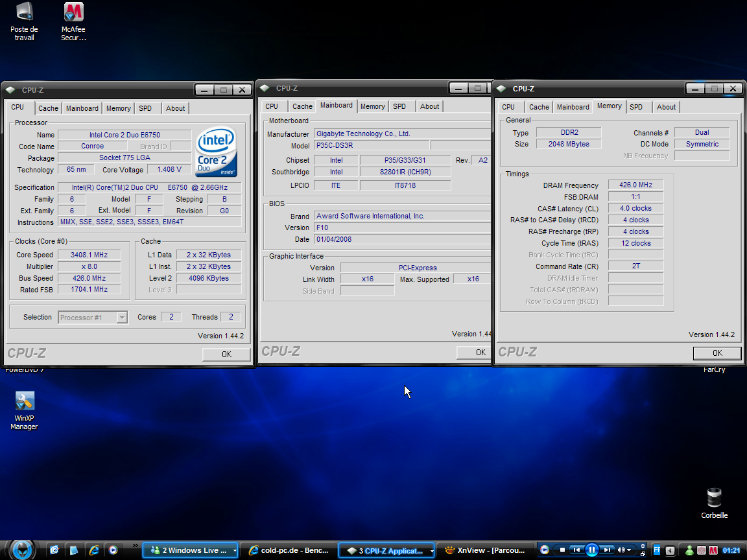Viewport: 747px width, 560px height.
Task: Pause playback in media toolbar
Action: tap(592, 550)
